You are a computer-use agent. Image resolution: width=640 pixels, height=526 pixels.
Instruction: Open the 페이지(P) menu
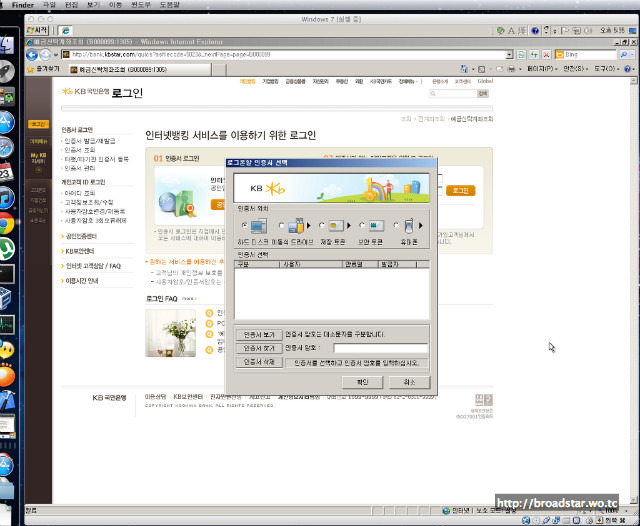click(542, 69)
